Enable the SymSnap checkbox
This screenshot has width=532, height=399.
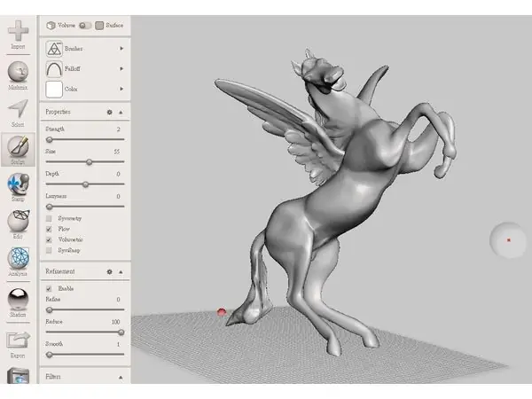tap(49, 250)
